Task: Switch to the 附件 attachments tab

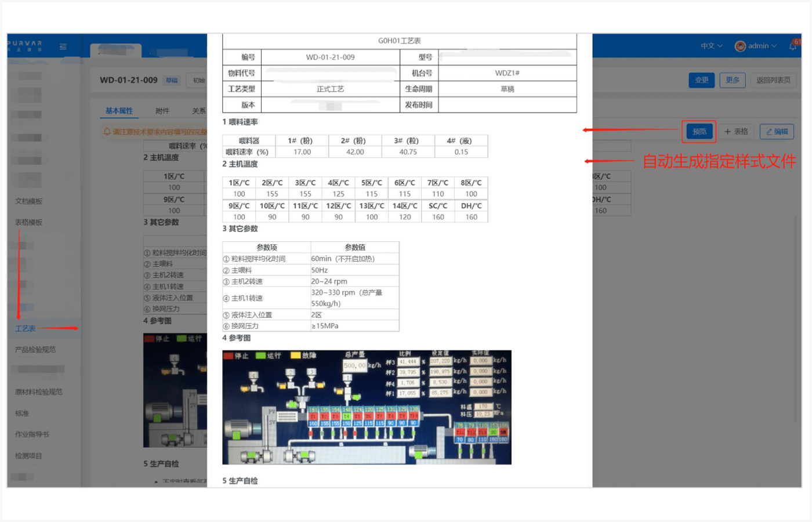Action: [x=162, y=111]
